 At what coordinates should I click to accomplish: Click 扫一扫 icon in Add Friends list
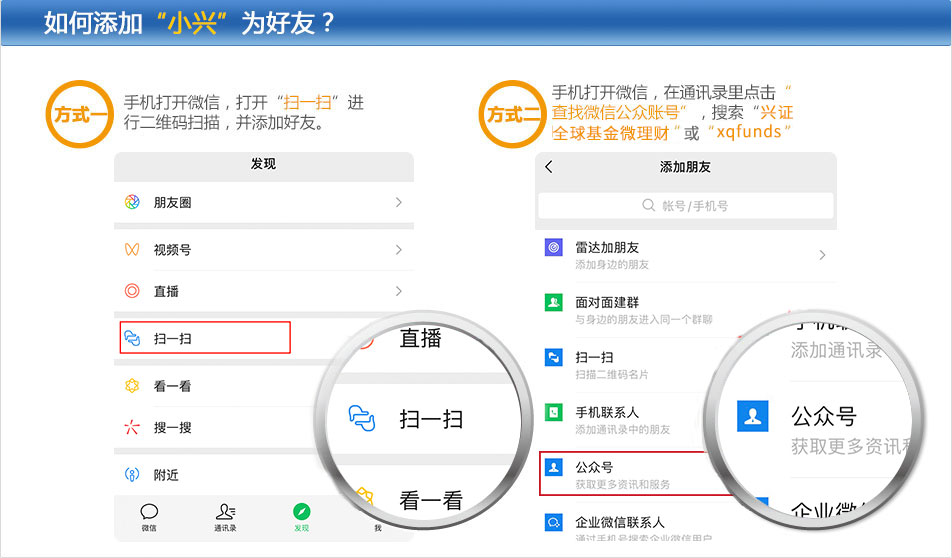coord(554,357)
